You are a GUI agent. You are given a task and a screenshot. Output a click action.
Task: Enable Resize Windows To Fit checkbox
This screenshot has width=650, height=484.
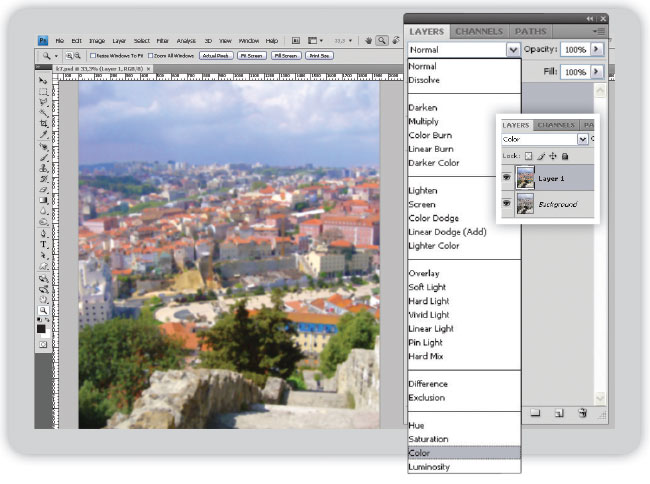point(92,56)
